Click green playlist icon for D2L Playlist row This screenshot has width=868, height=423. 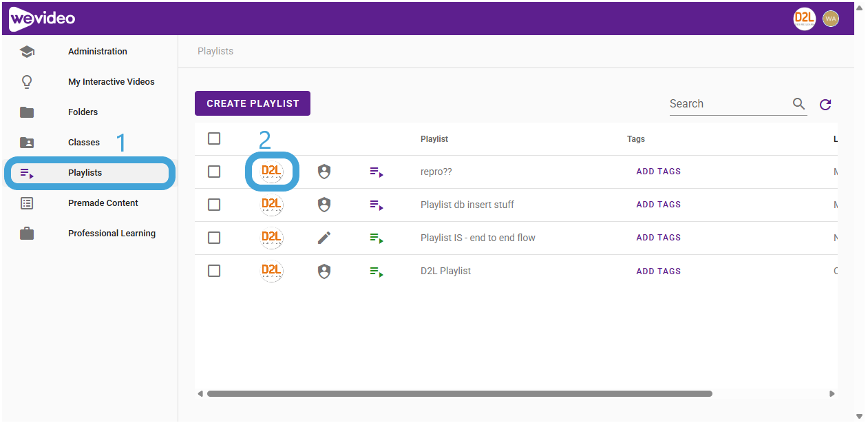point(377,272)
